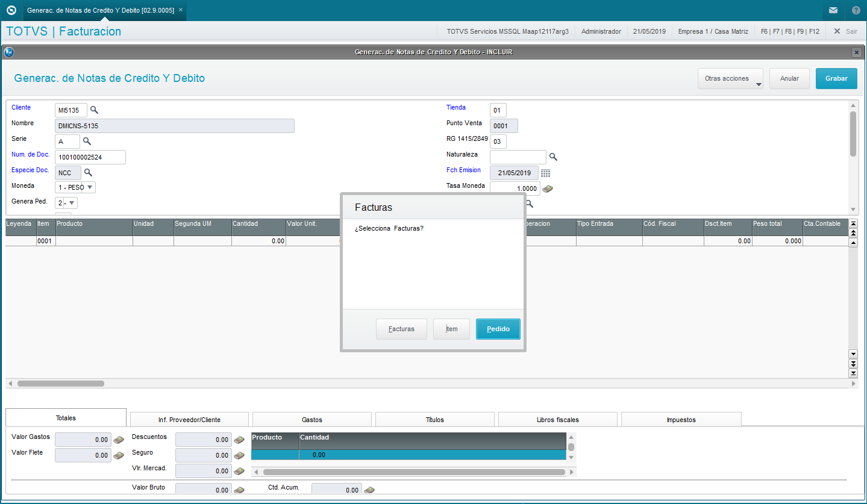Click the Empresa 1 / Casa Matriz label

pos(713,31)
